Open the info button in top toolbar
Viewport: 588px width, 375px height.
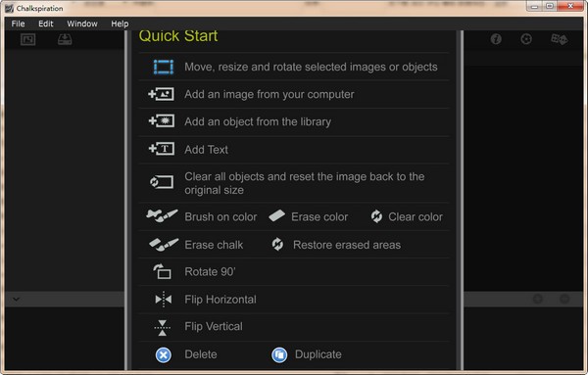(x=496, y=39)
